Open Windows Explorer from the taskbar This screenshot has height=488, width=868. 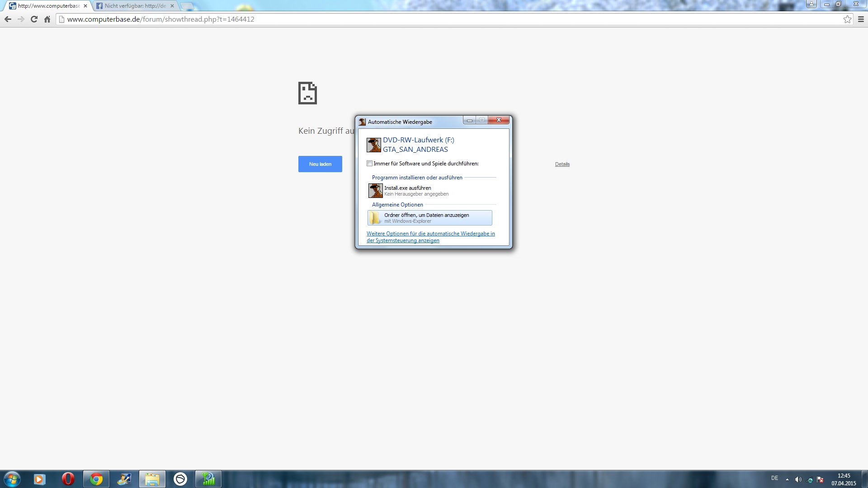pyautogui.click(x=152, y=479)
